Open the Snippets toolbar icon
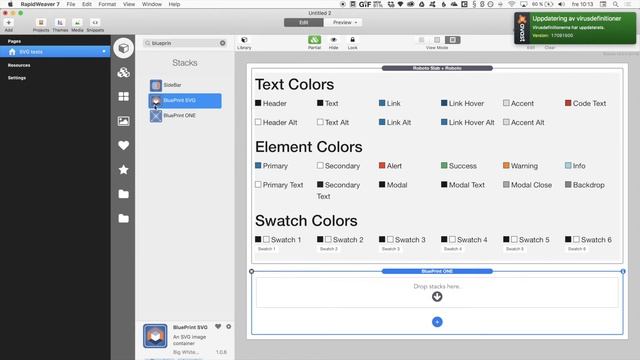The width and height of the screenshot is (640, 360). pos(95,23)
